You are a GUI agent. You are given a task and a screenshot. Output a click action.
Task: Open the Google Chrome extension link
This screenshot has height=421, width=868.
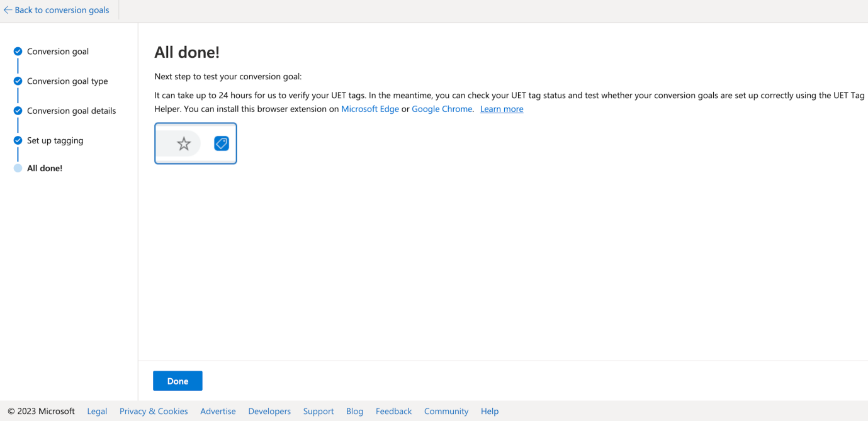(442, 109)
